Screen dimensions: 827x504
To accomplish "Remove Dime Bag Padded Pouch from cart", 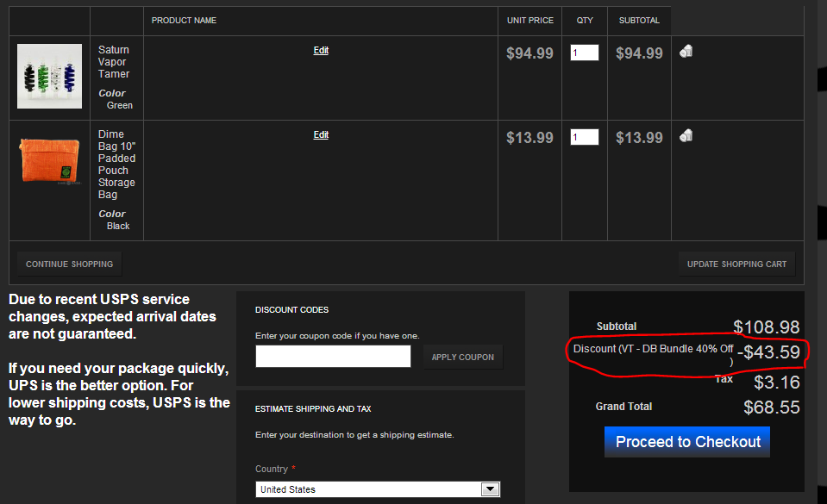I will point(686,136).
